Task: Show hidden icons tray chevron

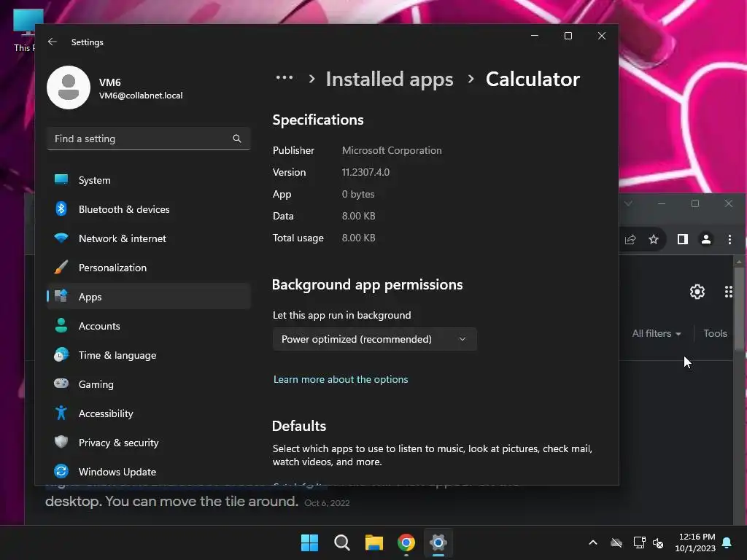Action: pyautogui.click(x=593, y=542)
